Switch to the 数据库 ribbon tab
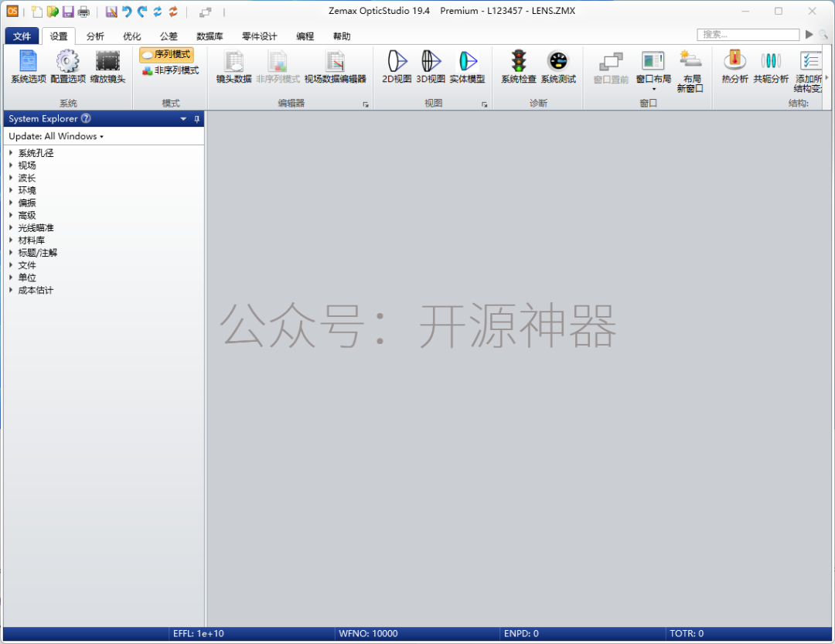The image size is (835, 644). pos(210,36)
